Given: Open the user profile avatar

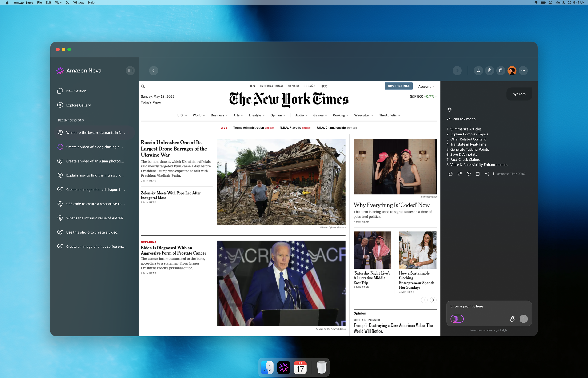Looking at the screenshot, I should click(512, 70).
